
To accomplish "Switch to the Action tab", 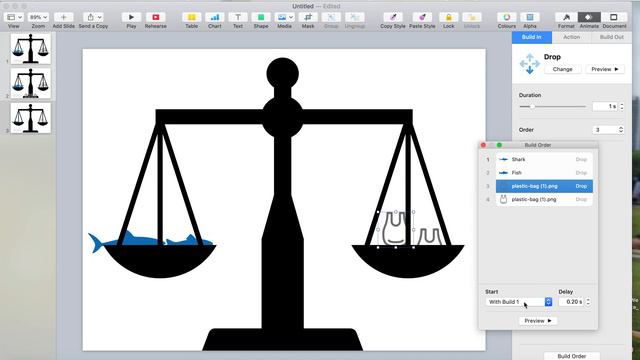I will click(x=571, y=37).
